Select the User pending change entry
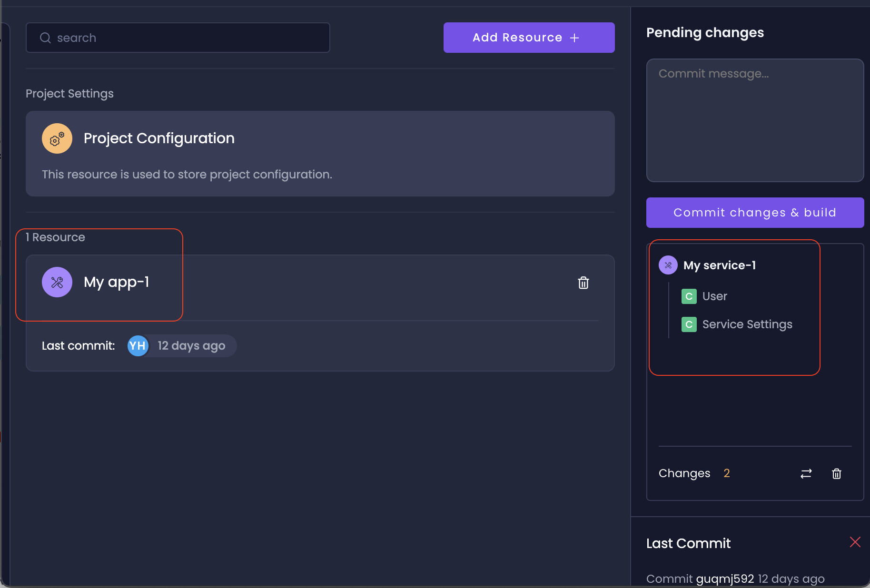 pos(714,296)
